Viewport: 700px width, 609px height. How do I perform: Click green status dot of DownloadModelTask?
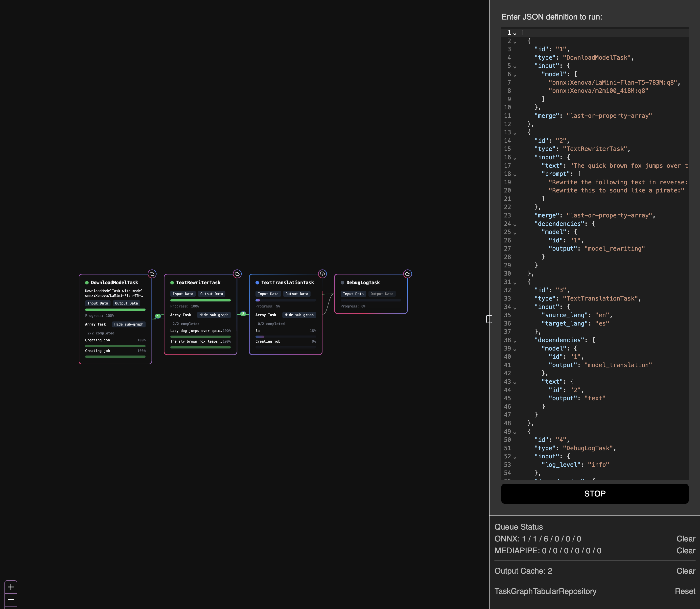[87, 283]
